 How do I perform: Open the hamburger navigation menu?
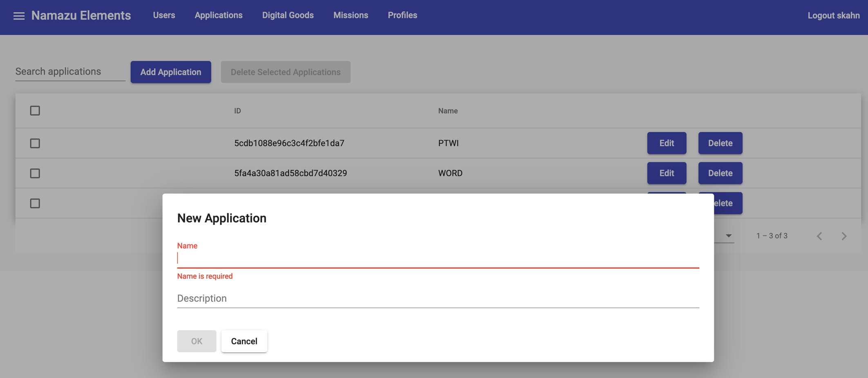(x=19, y=16)
